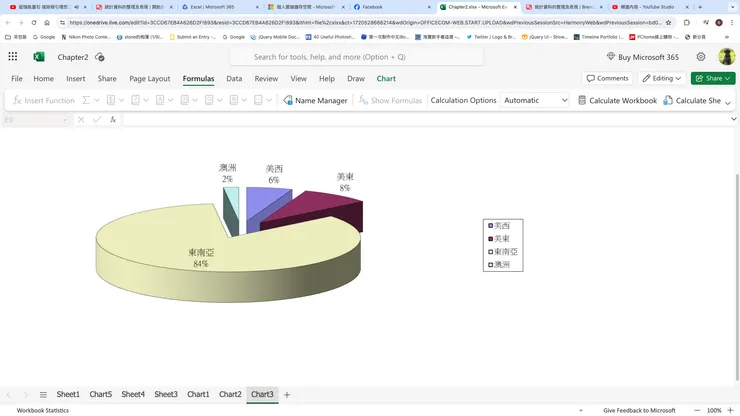Open Name Manager

[x=315, y=101]
